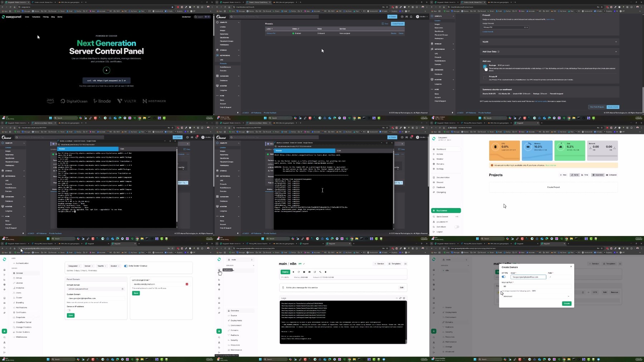Sort projects by Time
Screen dimensions: 644x362
click(585, 175)
